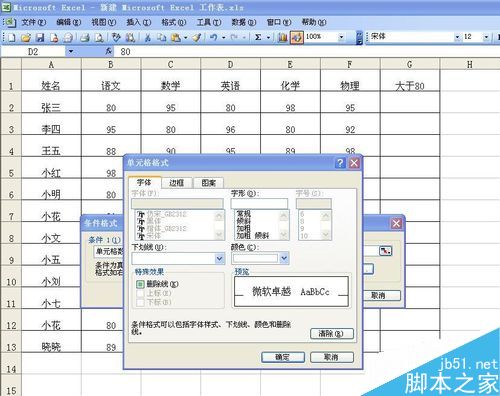The height and width of the screenshot is (396, 500).
Task: Expand the 下划线 underline dropdown
Action: [220, 258]
